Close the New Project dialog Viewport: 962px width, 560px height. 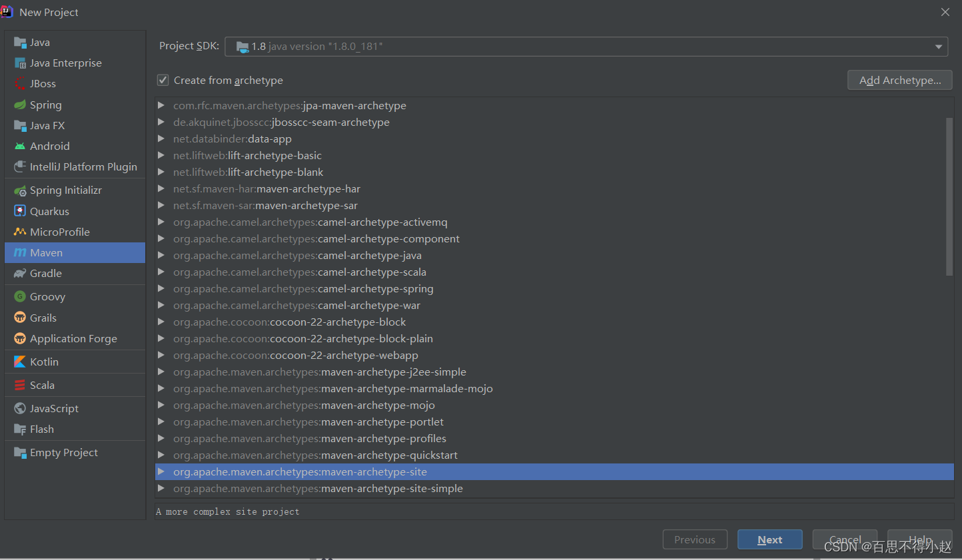point(945,12)
